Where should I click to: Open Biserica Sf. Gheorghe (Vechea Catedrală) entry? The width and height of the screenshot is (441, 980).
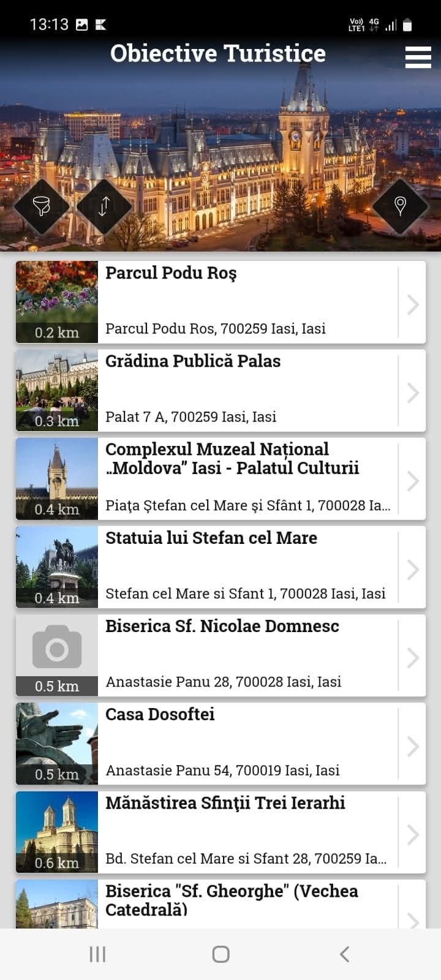232,900
